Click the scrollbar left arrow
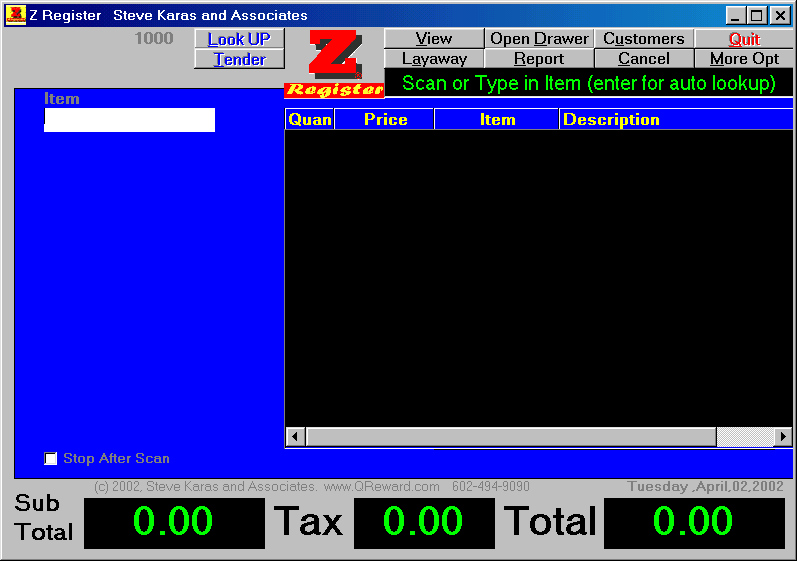This screenshot has height=561, width=797. tap(295, 437)
